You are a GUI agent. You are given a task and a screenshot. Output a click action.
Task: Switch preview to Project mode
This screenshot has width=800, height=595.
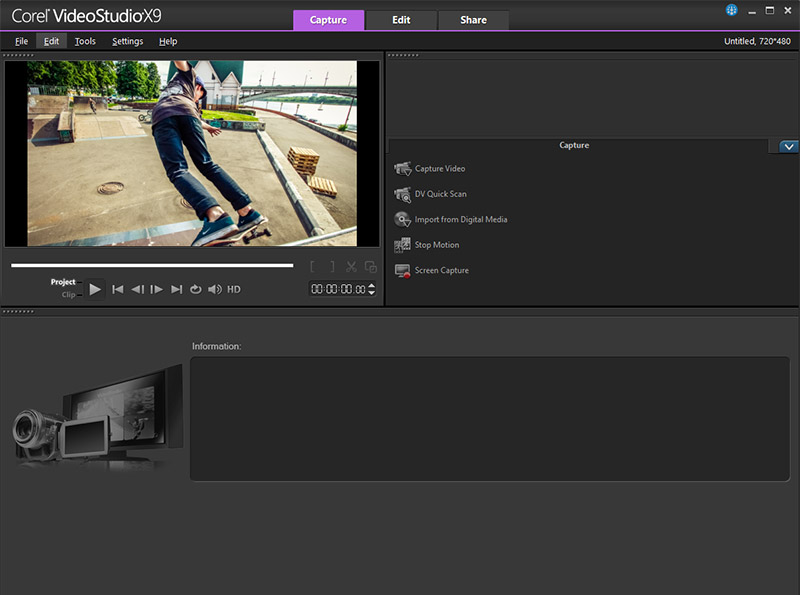[x=63, y=282]
